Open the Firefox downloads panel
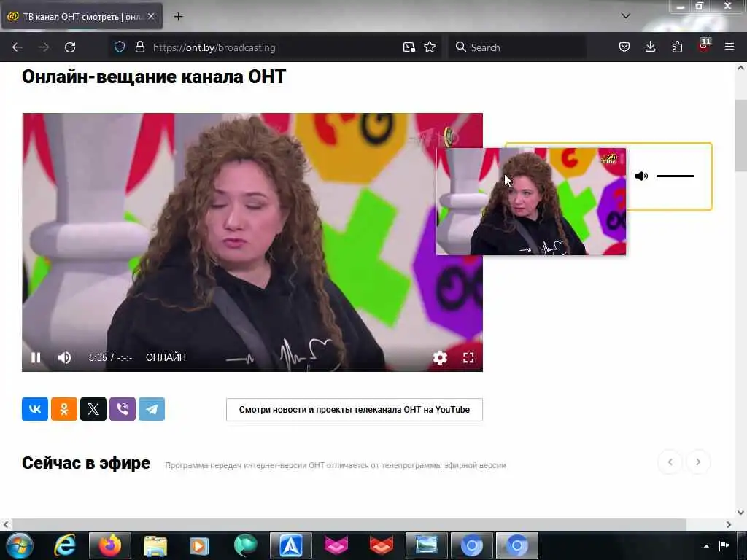The width and height of the screenshot is (747, 560). click(x=650, y=47)
